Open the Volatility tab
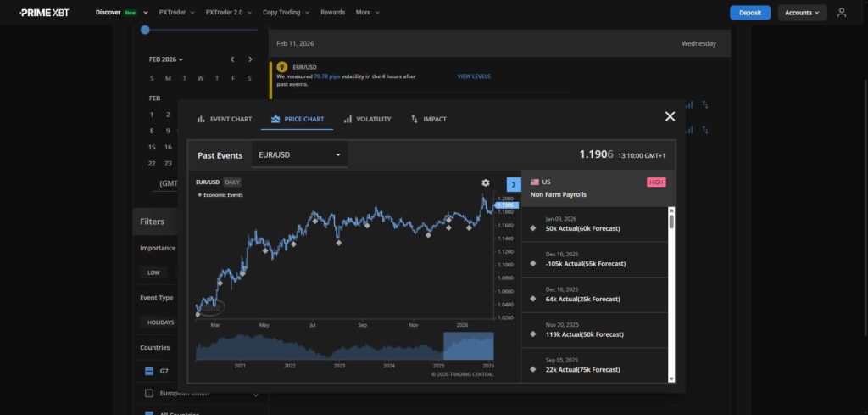Viewport: 868px width, 415px height. click(367, 119)
